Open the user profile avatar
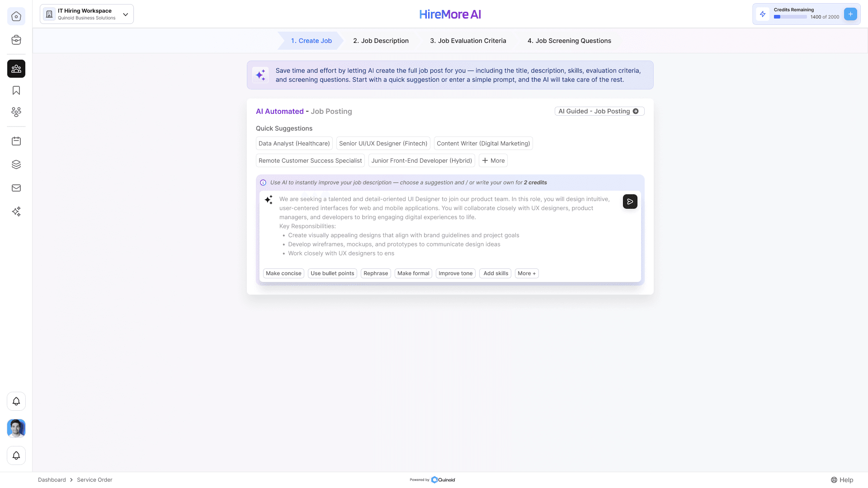 coord(16,428)
